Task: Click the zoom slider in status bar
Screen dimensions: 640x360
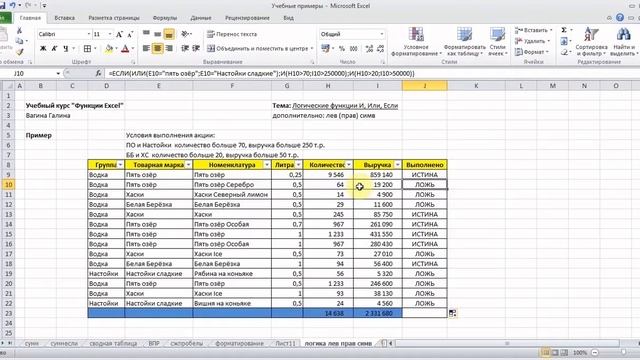Action: (x=623, y=352)
